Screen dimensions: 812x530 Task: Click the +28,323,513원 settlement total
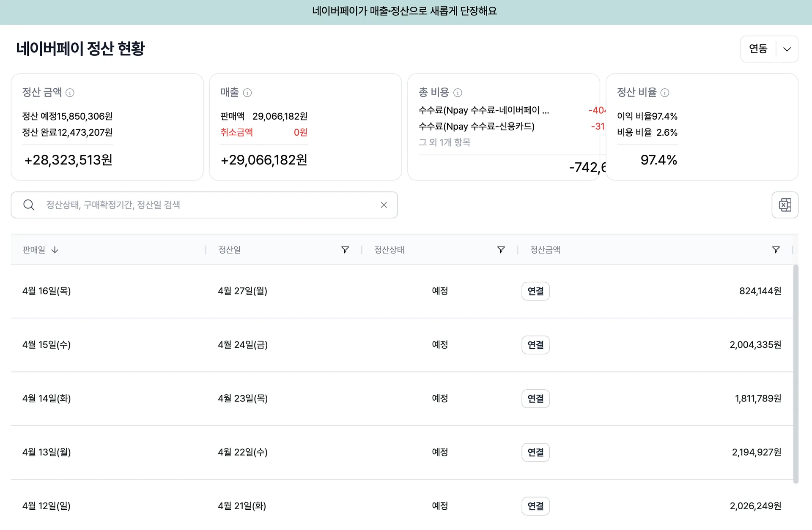coord(68,160)
